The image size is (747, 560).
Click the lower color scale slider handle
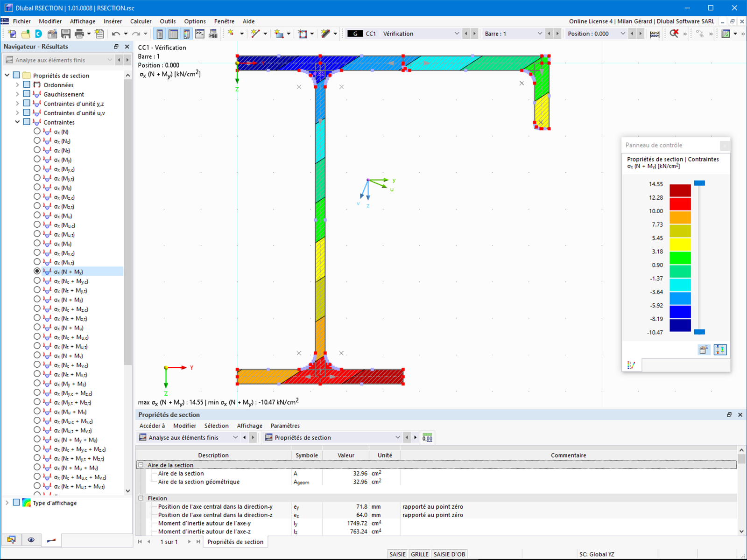(x=699, y=332)
